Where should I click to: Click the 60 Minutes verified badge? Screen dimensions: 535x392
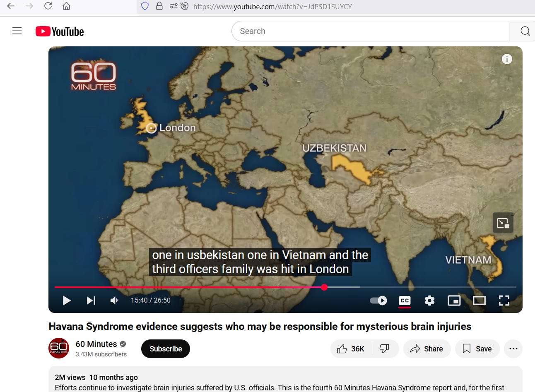coord(123,344)
